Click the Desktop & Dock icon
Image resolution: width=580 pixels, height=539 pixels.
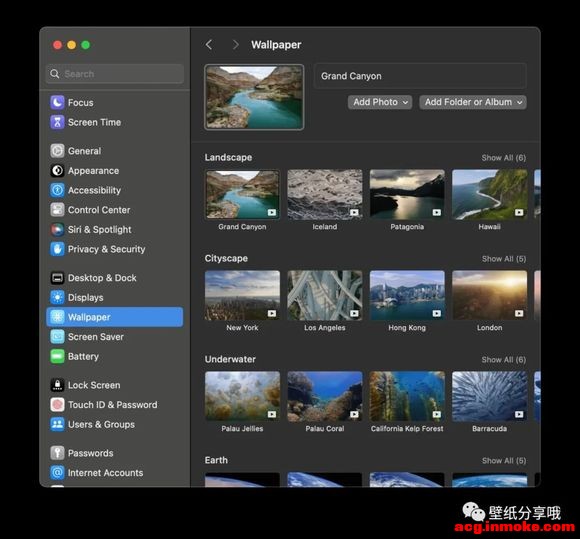(57, 278)
